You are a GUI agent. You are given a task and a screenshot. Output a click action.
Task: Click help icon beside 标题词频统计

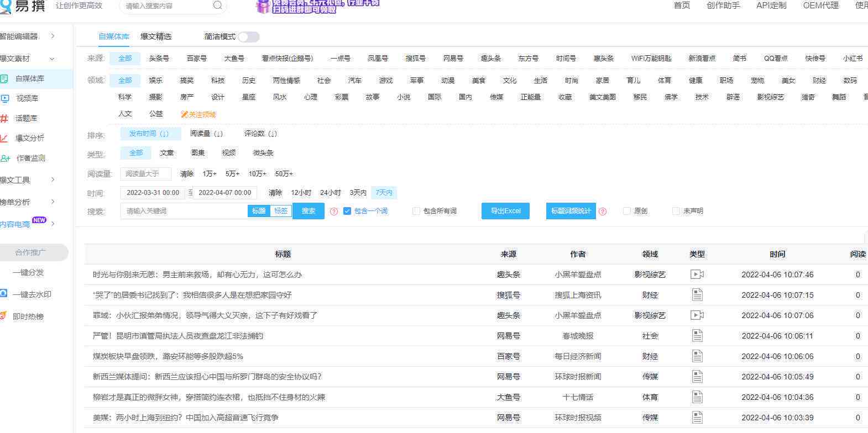coord(603,211)
